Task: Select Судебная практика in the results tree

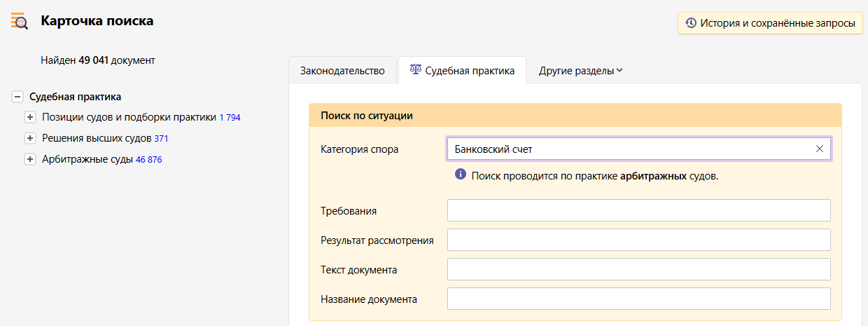Action: [x=75, y=97]
